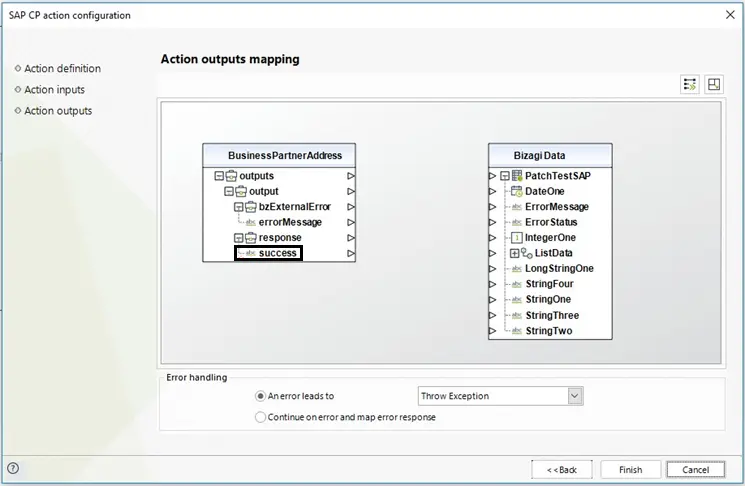Screen dimensions: 745x486
Task: Click the PatchTestSAP entity table icon
Action: pos(517,176)
